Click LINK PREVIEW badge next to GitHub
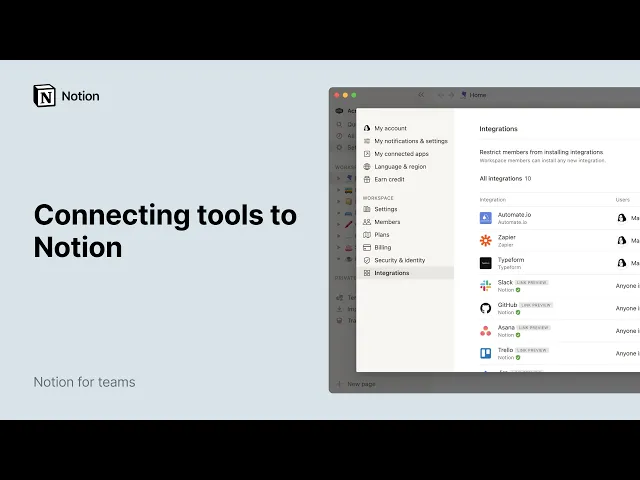Viewport: 640px width, 480px height. (x=536, y=305)
